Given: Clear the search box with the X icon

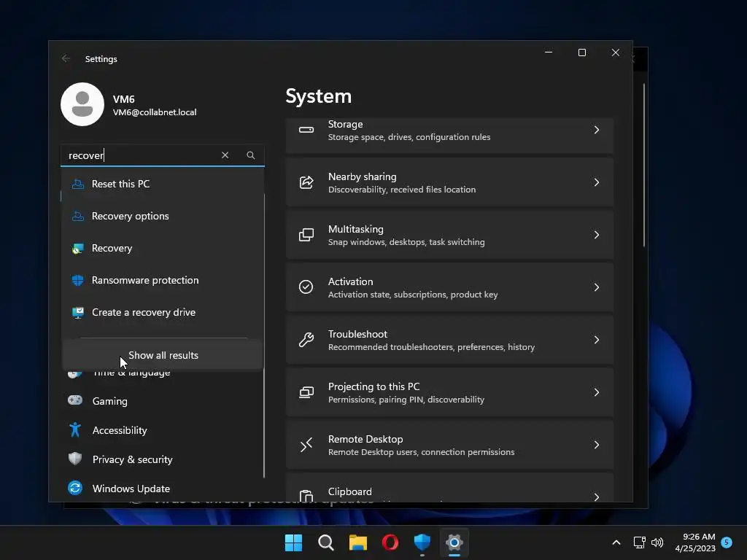Looking at the screenshot, I should tap(225, 155).
